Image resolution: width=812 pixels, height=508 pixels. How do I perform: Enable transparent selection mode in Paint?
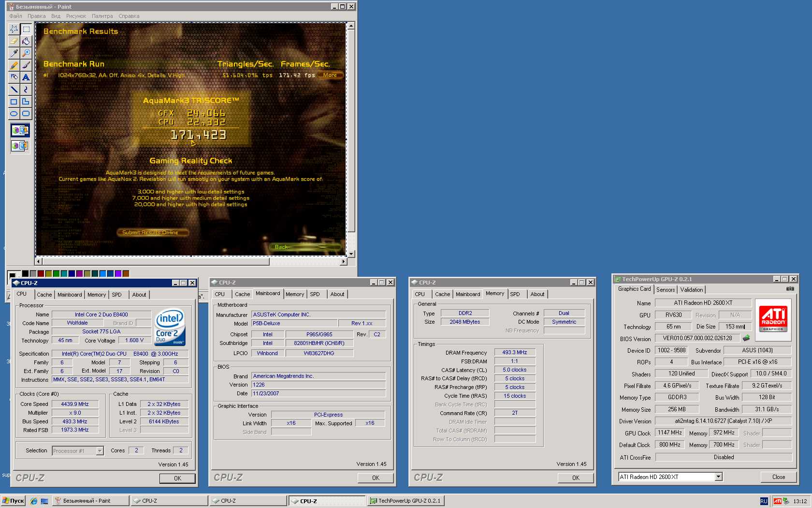[x=20, y=145]
